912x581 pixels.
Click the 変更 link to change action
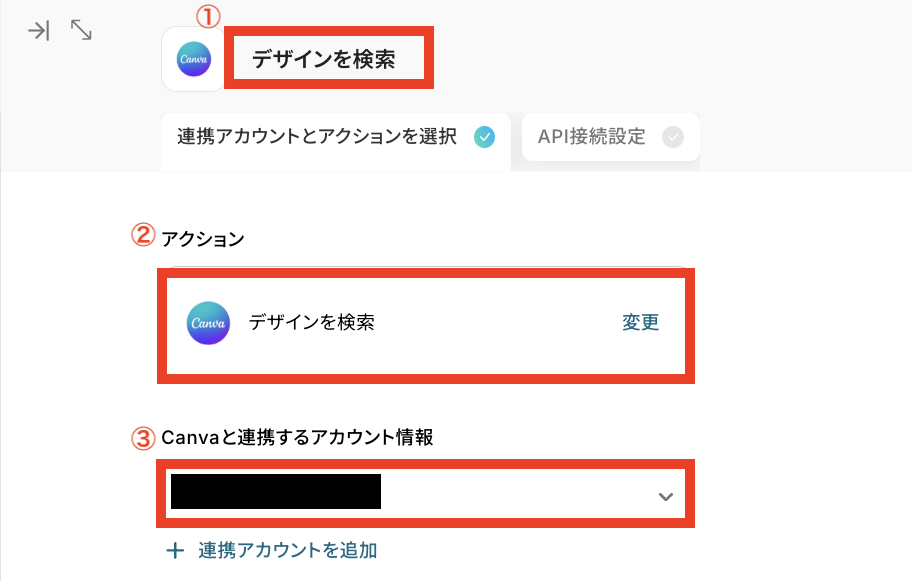point(640,323)
